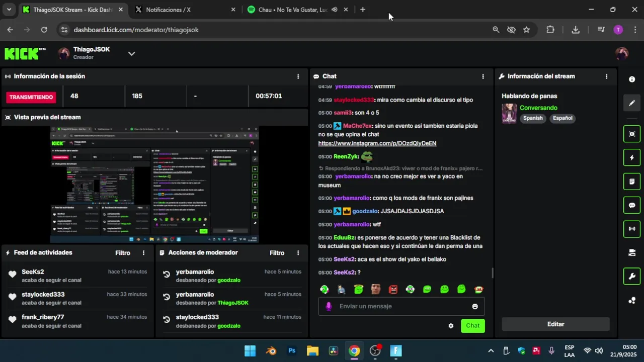
Task: Click the Spanish tag
Action: pyautogui.click(x=533, y=118)
